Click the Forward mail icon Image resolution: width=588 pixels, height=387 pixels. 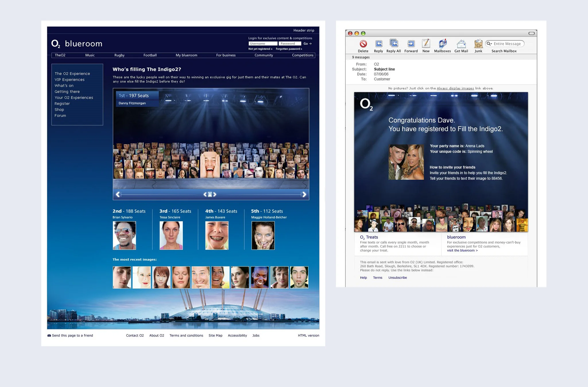click(x=411, y=44)
